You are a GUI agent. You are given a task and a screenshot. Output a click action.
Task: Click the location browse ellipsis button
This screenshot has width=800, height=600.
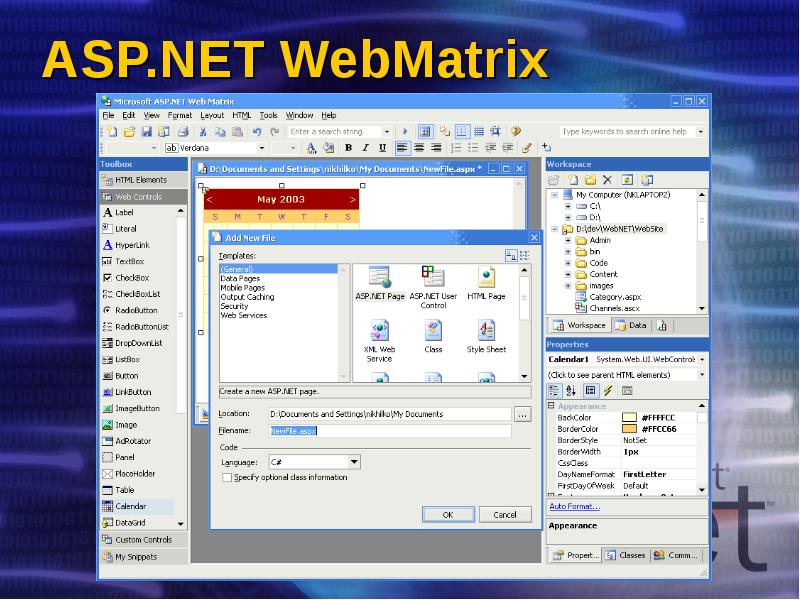coord(522,415)
